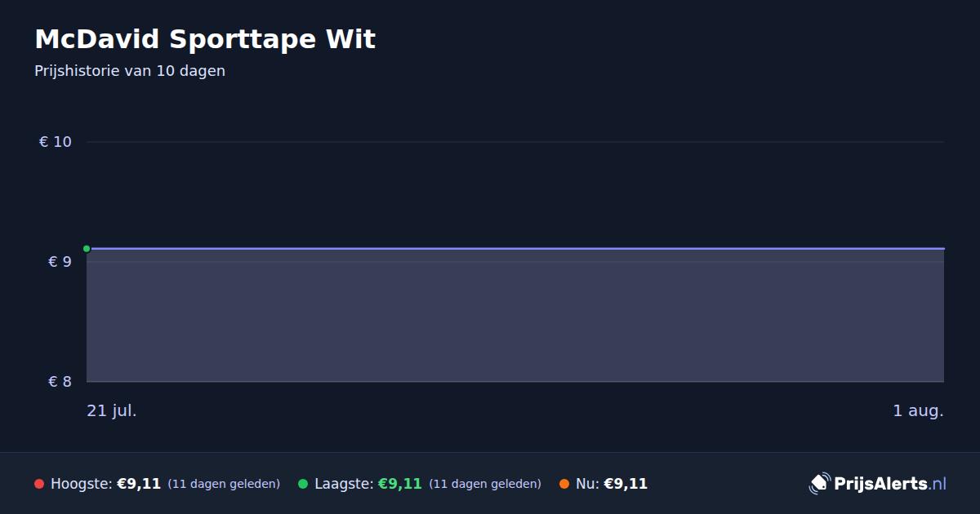
Task: Click the Prijshistorie van 10 dagen subtitle
Action: point(130,71)
